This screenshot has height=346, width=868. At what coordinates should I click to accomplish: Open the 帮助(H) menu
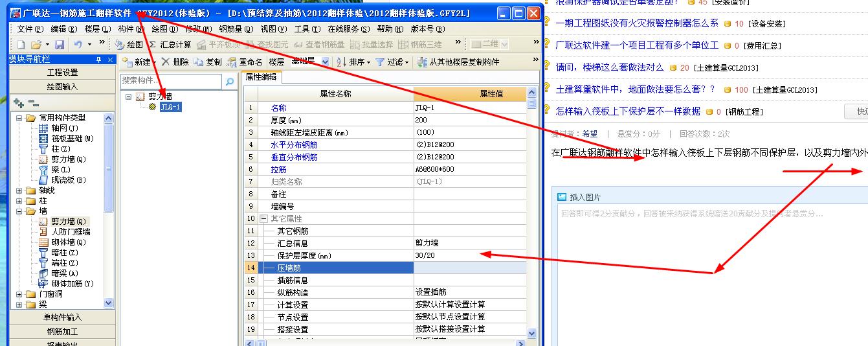391,29
